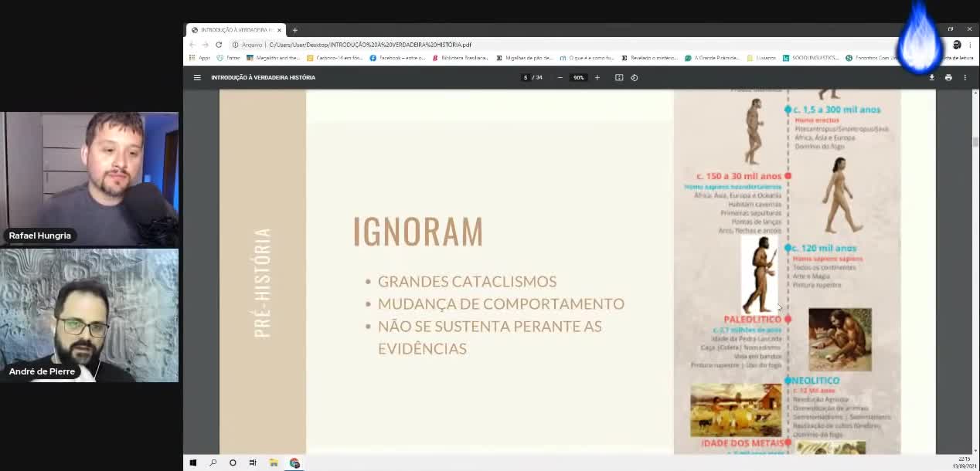
Task: Open the A Grande Pirâmide bookmark
Action: click(x=712, y=58)
